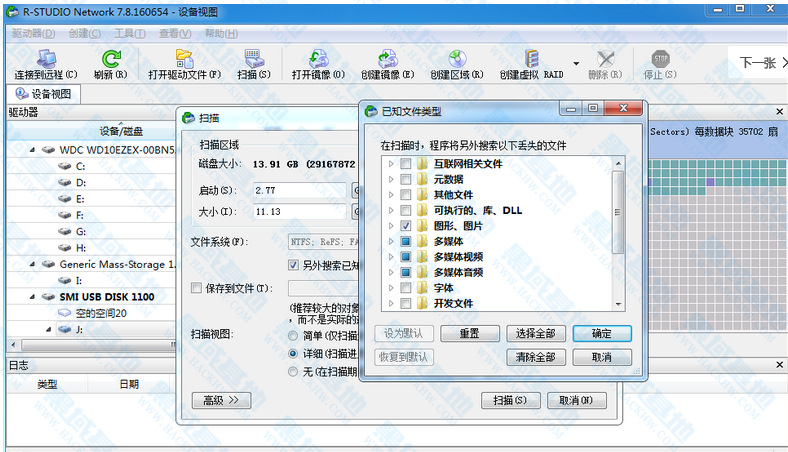Image resolution: width=788 pixels, height=452 pixels.
Task: Select the C: drive icon
Action: pyautogui.click(x=64, y=166)
